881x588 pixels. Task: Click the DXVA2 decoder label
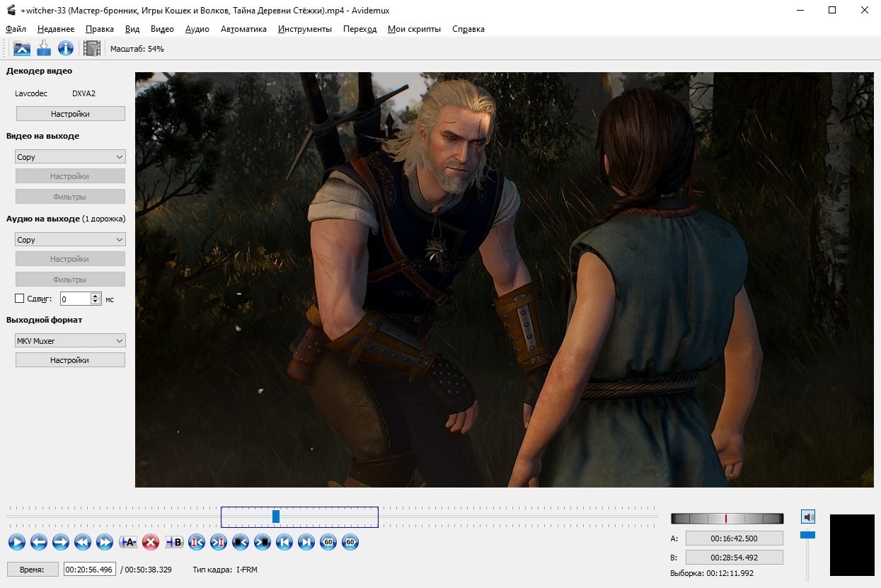[x=84, y=93]
